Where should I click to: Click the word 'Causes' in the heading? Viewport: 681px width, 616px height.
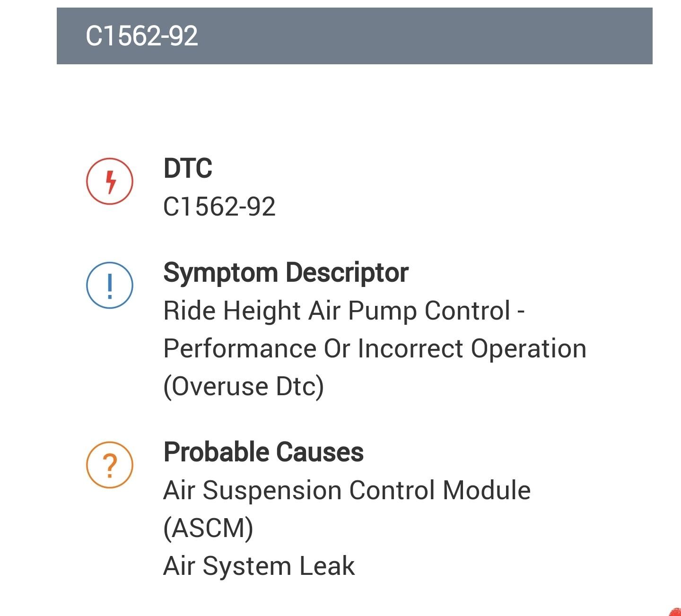click(320, 452)
